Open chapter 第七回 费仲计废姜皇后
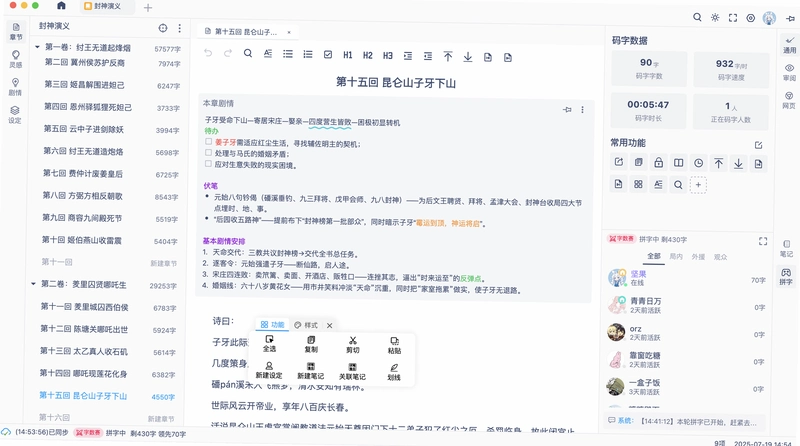Screen dimensions: 800x446 pyautogui.click(x=83, y=174)
